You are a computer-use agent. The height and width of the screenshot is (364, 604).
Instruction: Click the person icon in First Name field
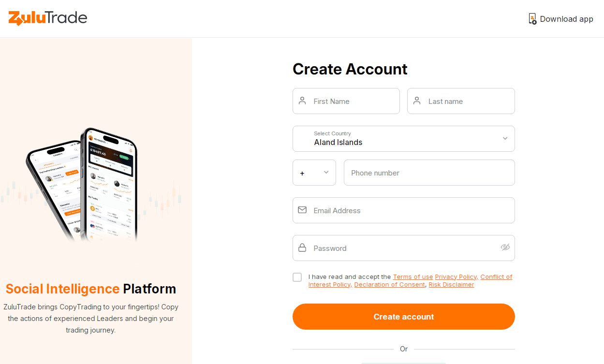pos(302,101)
